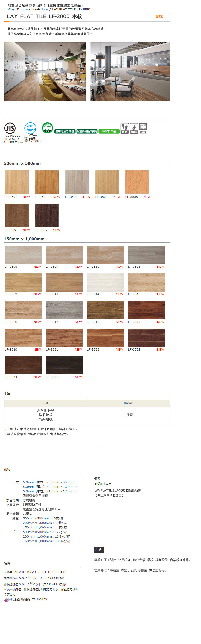201x644 pixels.
Task: Click the 特性 section heading
Action: click(x=7, y=563)
